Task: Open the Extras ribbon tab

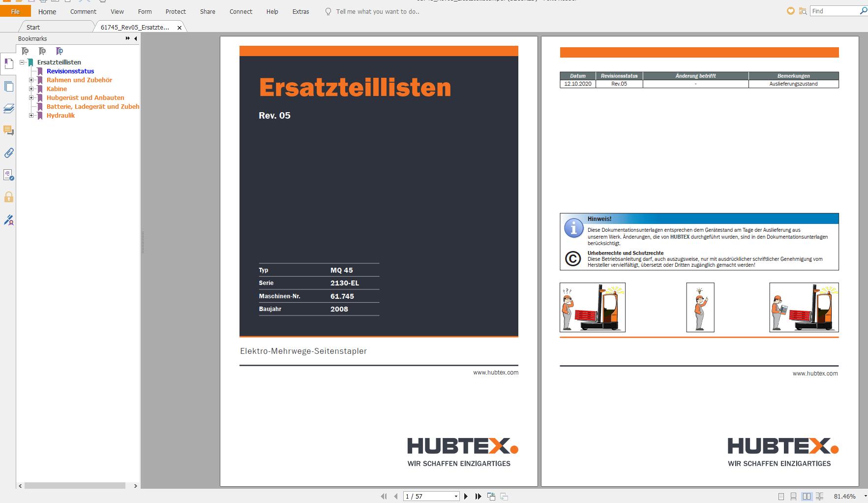Action: [300, 11]
